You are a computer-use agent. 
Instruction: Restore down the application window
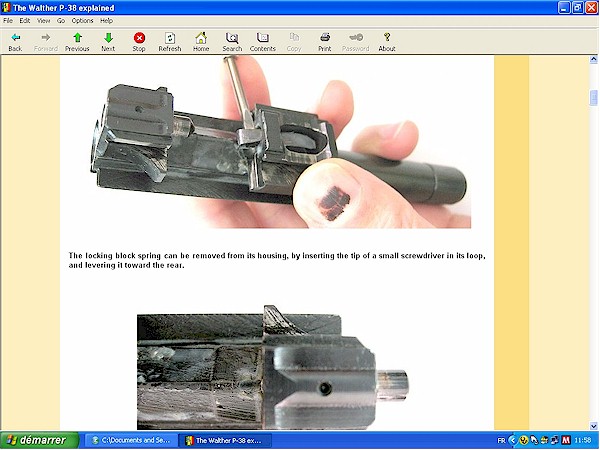[578, 8]
